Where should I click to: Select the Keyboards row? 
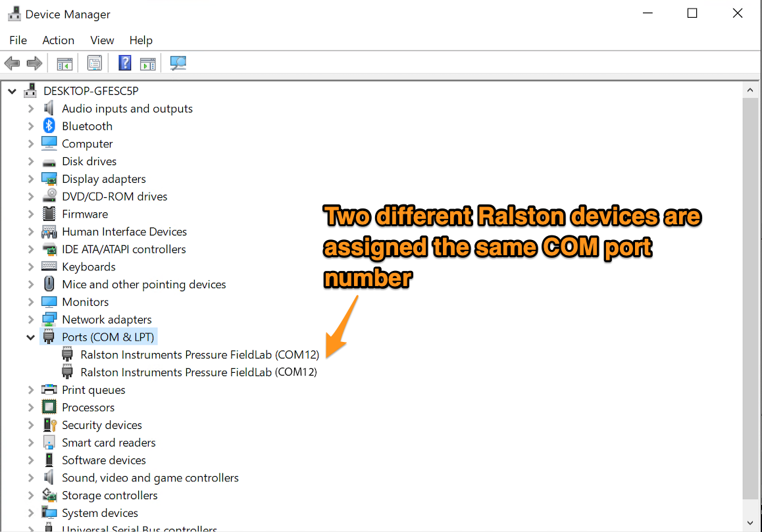click(89, 267)
